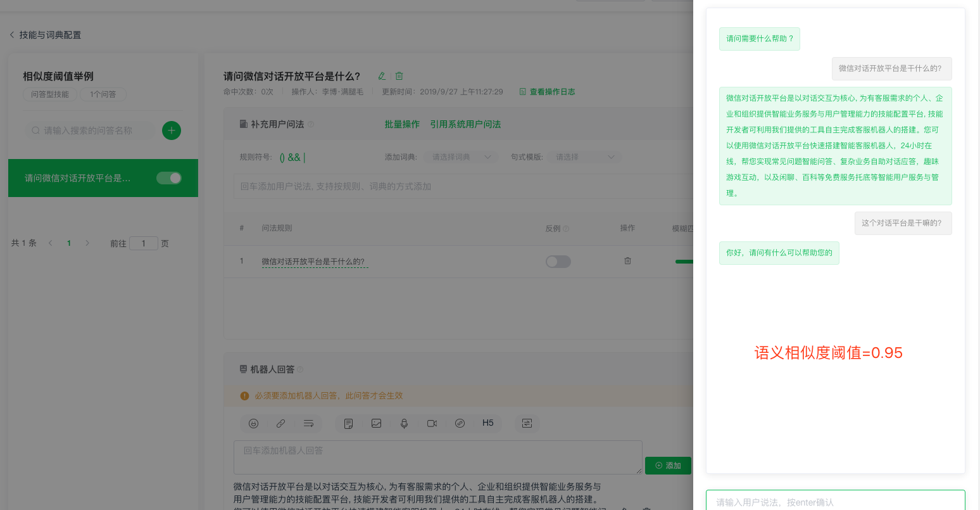
Task: Click the 问法规则 column header
Action: click(277, 228)
